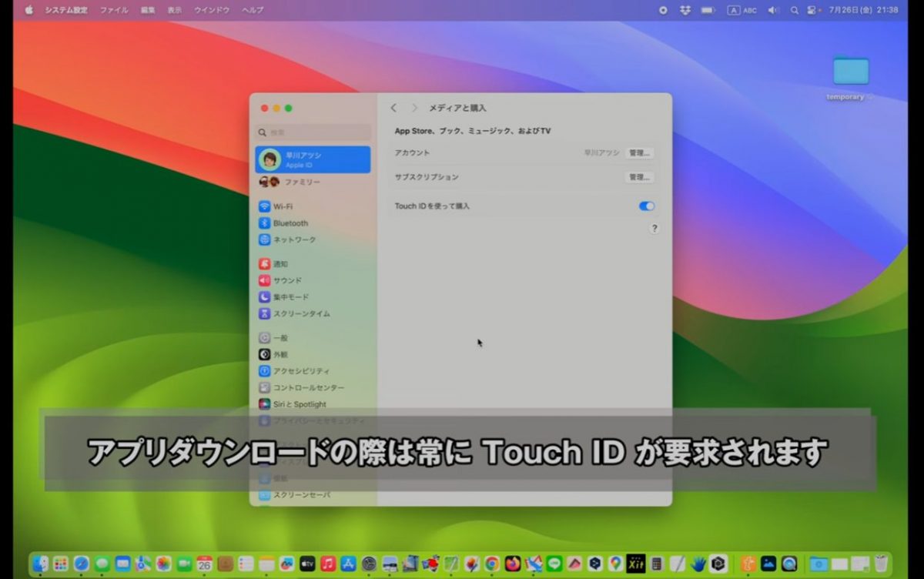Screen dimensions: 924x579
Task: Check the battery status icon
Action: tap(708, 10)
